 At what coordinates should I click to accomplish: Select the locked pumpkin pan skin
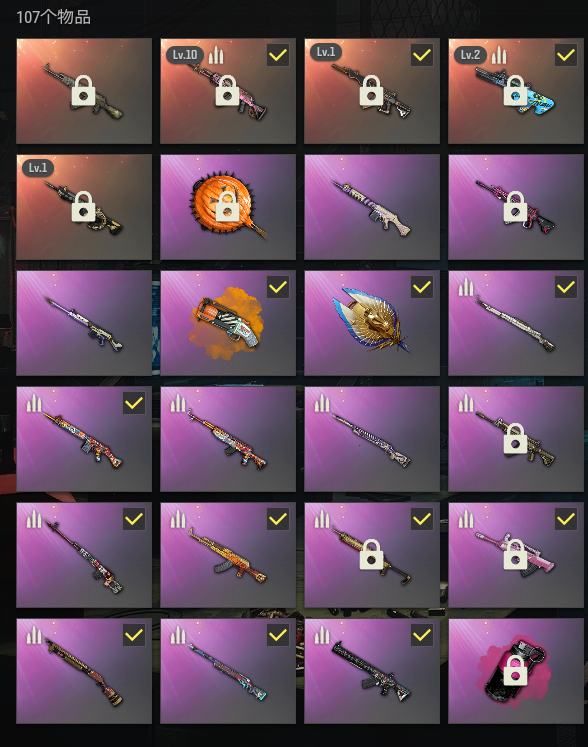(228, 207)
